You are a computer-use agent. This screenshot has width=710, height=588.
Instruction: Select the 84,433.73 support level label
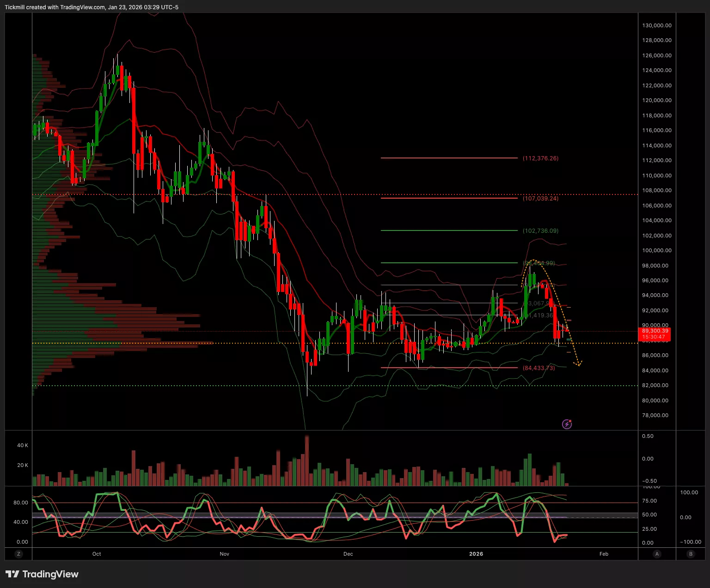(x=539, y=368)
